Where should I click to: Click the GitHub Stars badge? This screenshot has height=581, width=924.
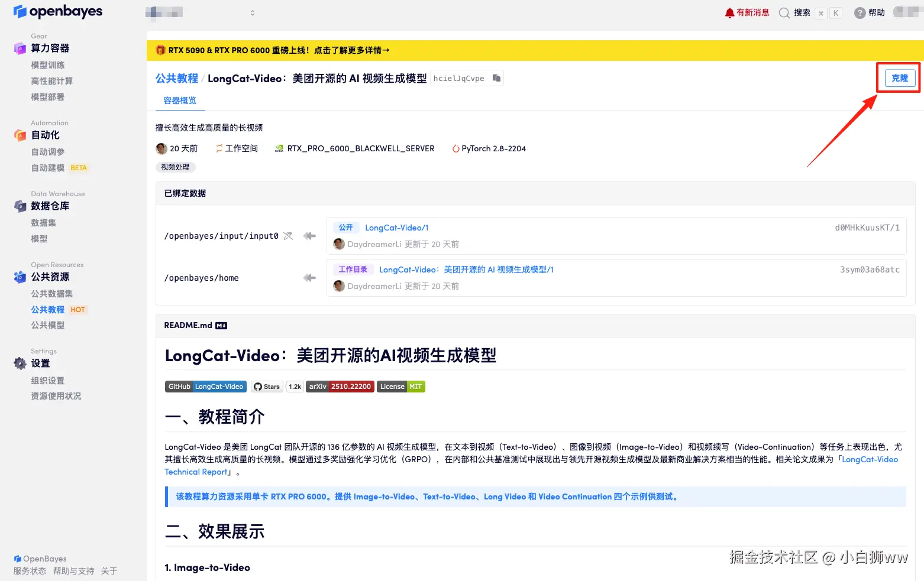[267, 387]
